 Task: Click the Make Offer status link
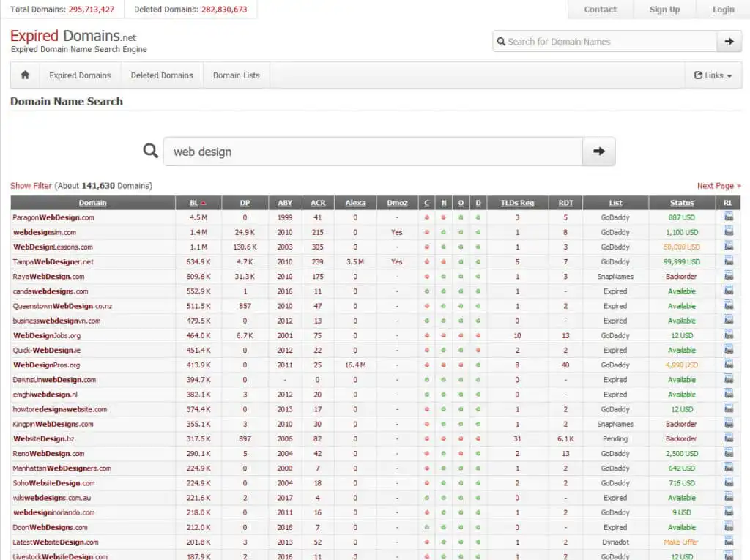pos(681,542)
